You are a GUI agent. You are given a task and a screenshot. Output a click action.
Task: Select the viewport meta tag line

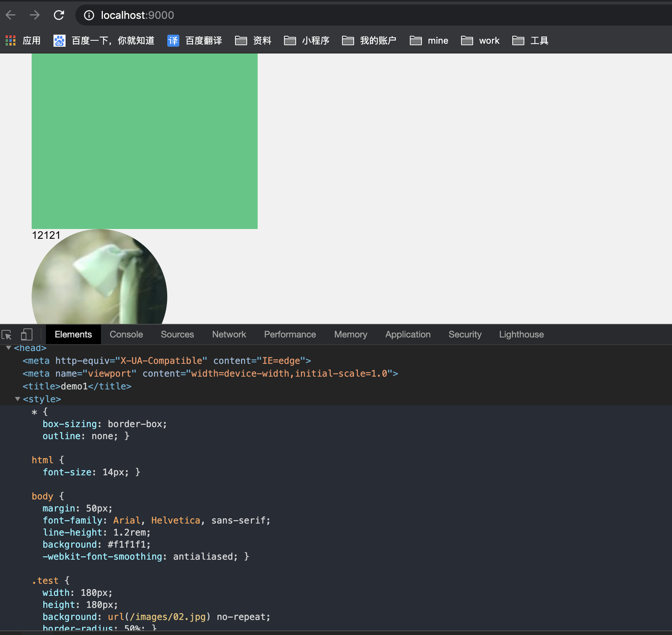click(x=210, y=374)
